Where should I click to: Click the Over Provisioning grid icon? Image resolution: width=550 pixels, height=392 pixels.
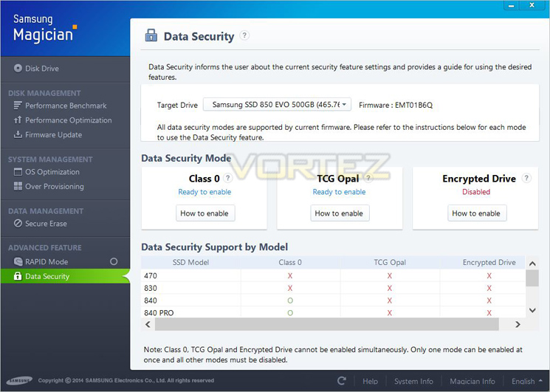18,186
